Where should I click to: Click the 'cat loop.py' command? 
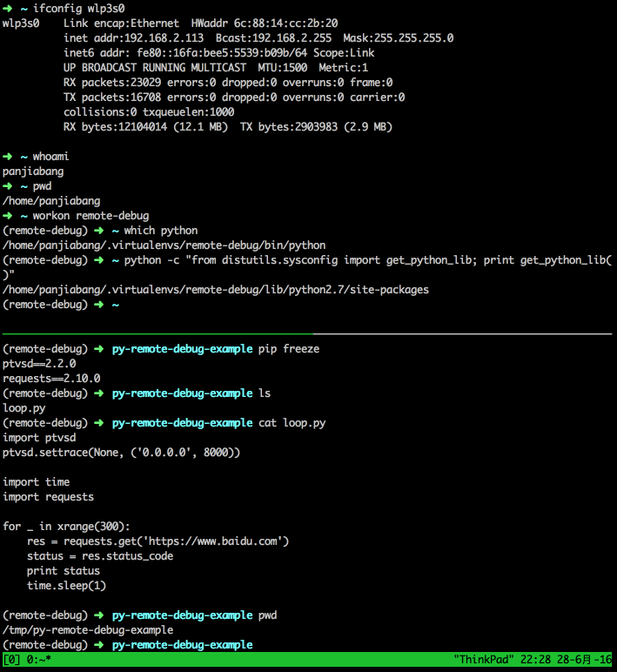pos(292,423)
